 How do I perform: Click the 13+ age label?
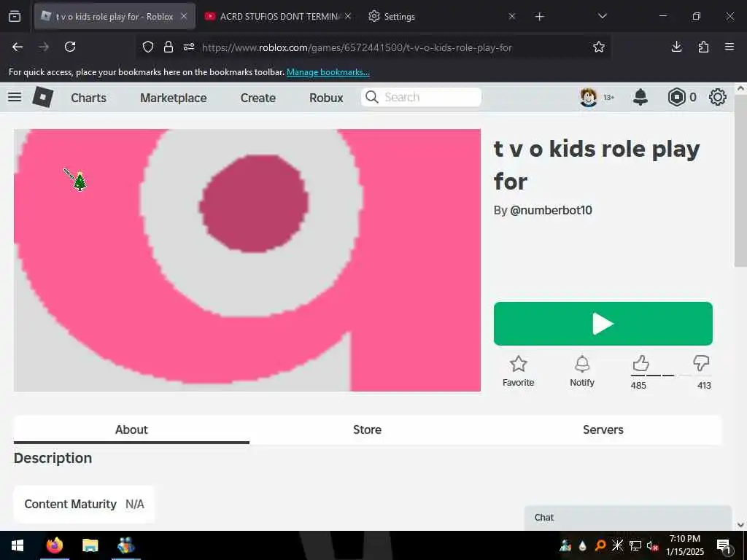(609, 98)
